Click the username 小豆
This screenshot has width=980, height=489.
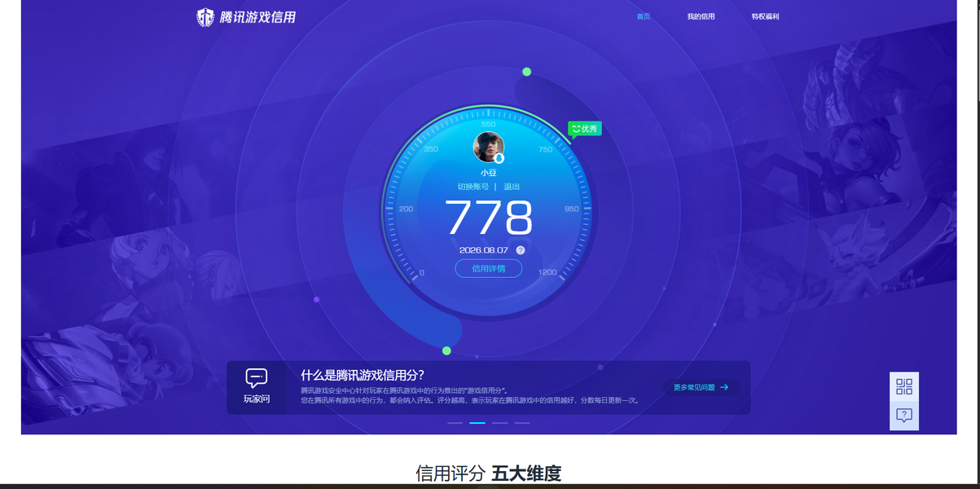pyautogui.click(x=489, y=173)
